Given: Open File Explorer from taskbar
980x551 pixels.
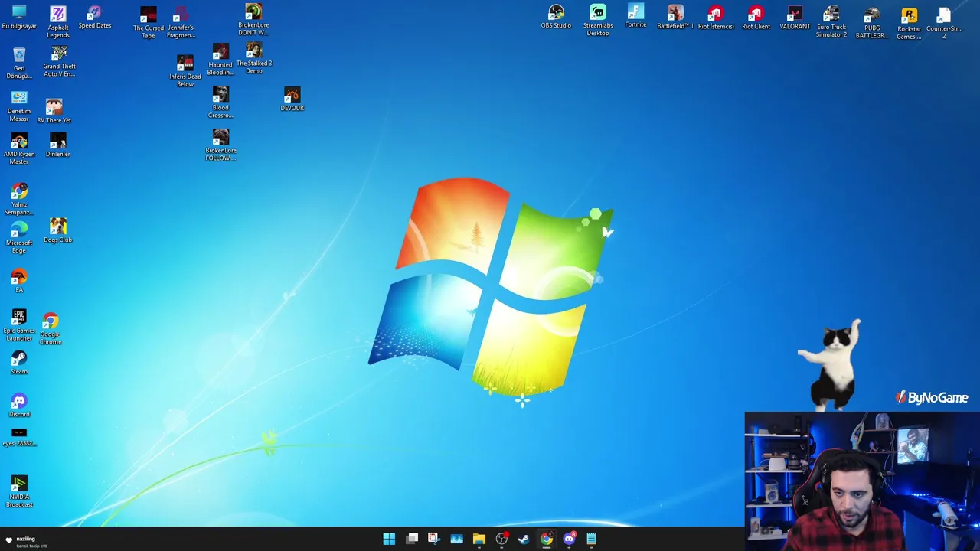Looking at the screenshot, I should (479, 539).
